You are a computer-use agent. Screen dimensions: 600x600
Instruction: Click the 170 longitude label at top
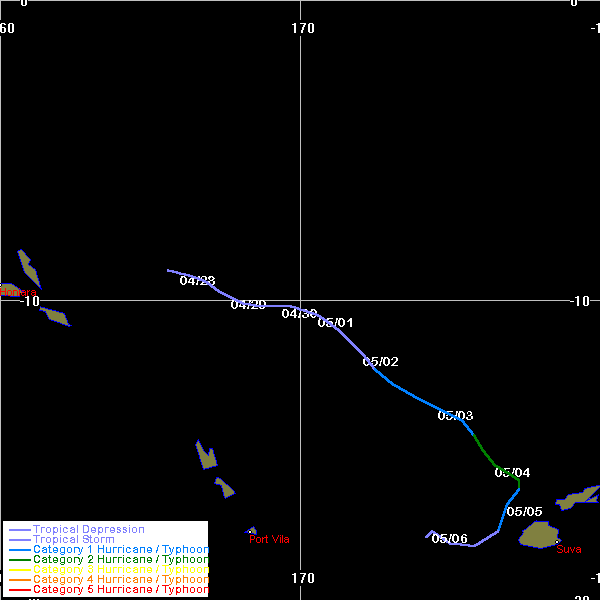[x=302, y=28]
